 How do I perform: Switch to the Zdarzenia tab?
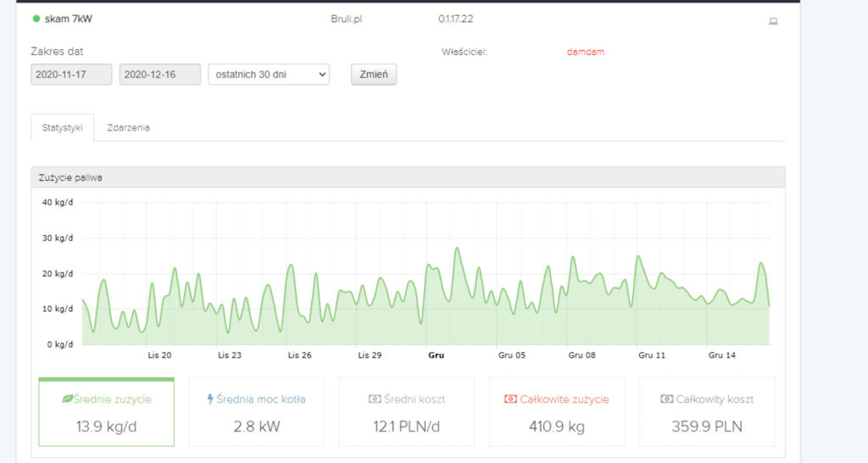click(x=128, y=127)
